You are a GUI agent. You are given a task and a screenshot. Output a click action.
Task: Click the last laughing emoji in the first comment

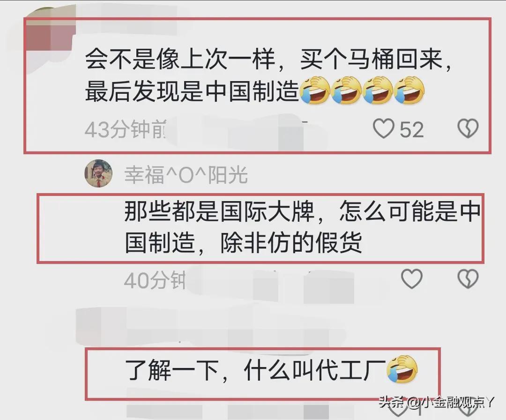(x=409, y=91)
